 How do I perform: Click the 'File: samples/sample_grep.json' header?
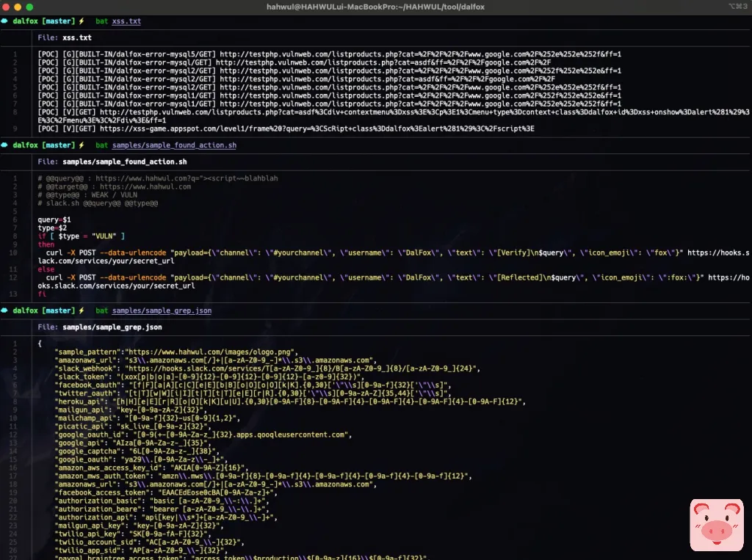100,327
